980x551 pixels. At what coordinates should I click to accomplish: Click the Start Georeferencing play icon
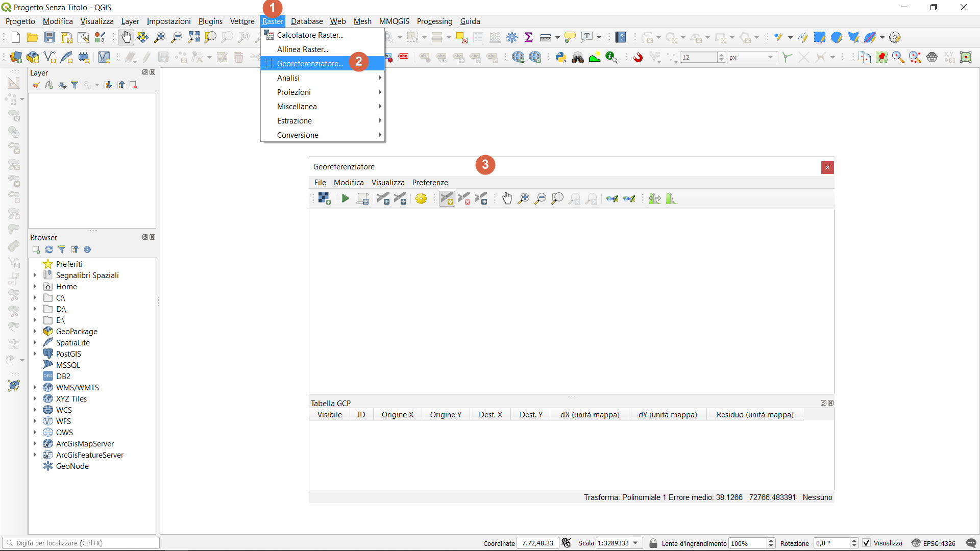(x=345, y=199)
